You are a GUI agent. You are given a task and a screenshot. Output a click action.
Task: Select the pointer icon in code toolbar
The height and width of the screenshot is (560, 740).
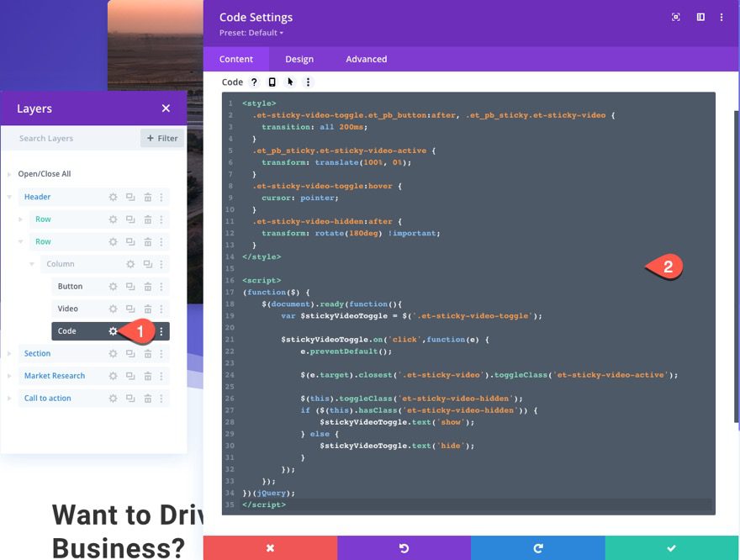[288, 82]
